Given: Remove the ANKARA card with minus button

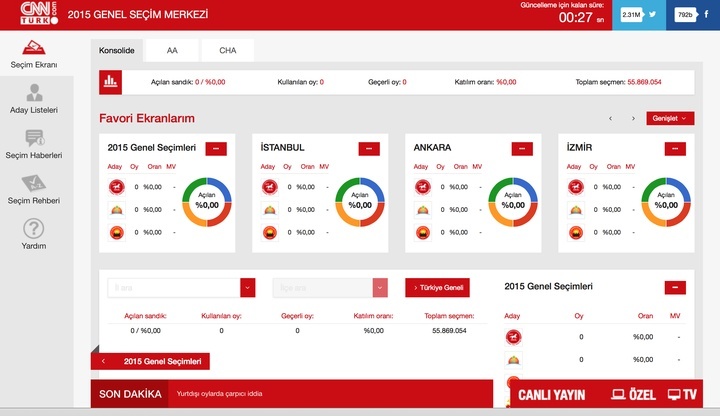Looking at the screenshot, I should [x=522, y=149].
